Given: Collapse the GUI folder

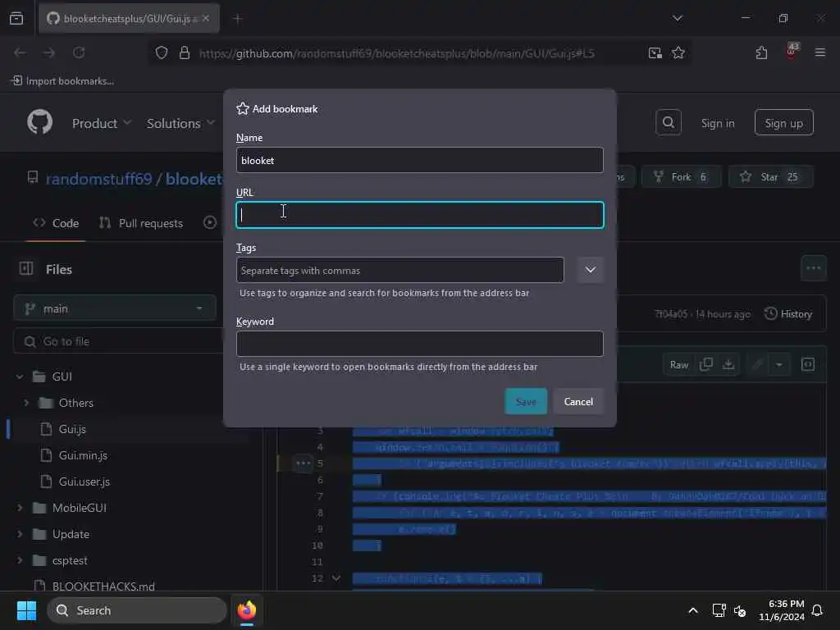Looking at the screenshot, I should (20, 377).
